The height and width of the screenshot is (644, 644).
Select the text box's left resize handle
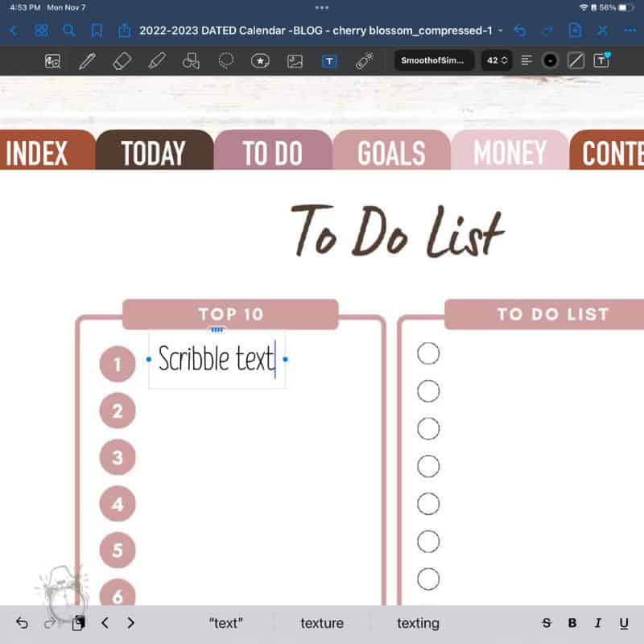click(x=149, y=359)
